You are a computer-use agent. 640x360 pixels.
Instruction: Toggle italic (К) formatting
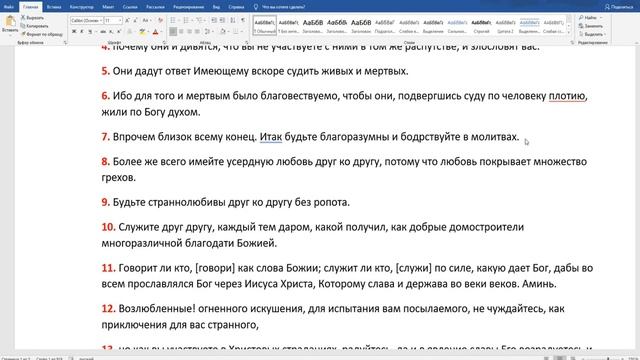tap(82, 31)
